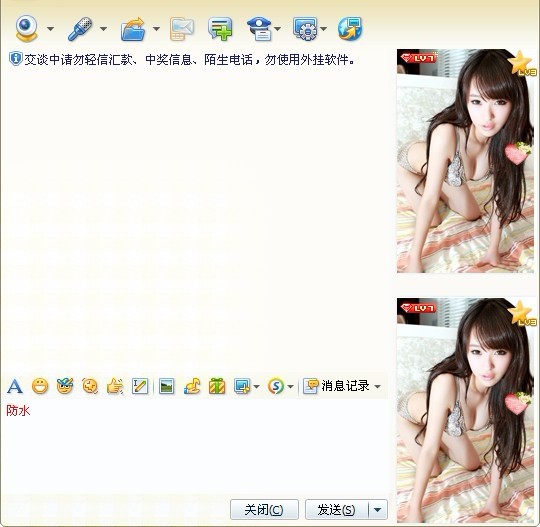The height and width of the screenshot is (527, 540).
Task: Click in the message input containing 防水
Action: click(x=195, y=446)
